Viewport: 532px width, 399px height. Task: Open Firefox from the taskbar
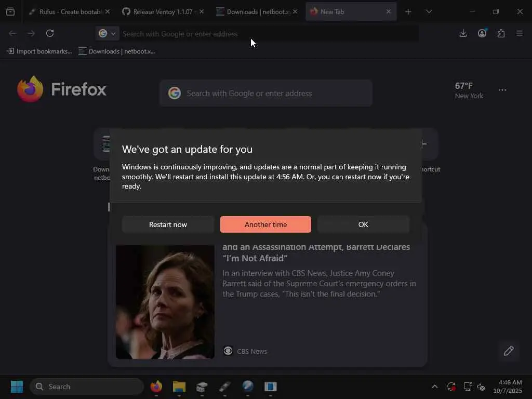[x=156, y=387]
